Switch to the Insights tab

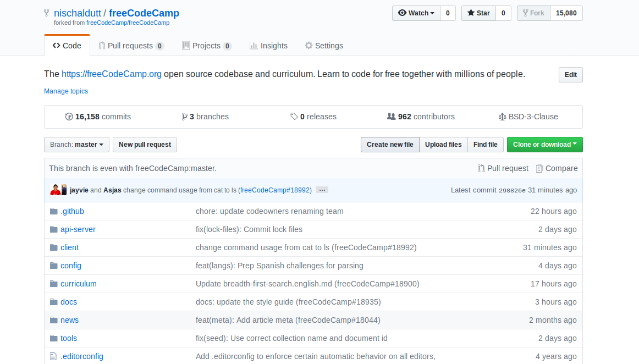[268, 46]
